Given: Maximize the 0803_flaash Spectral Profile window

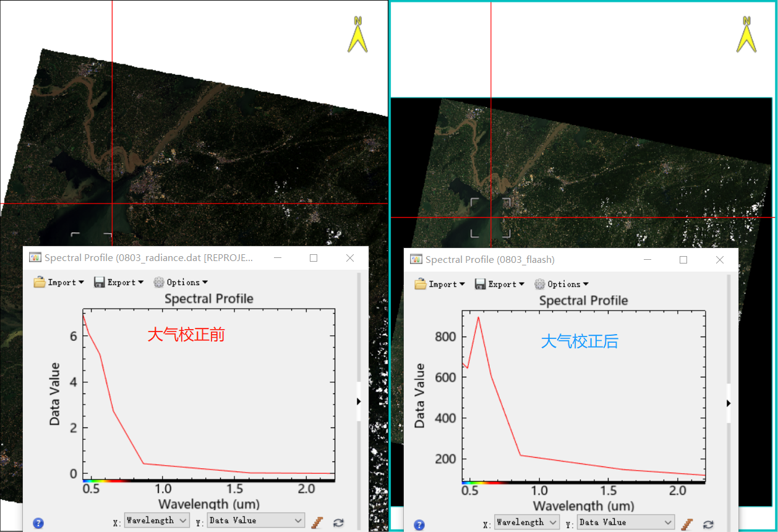Looking at the screenshot, I should [683, 260].
